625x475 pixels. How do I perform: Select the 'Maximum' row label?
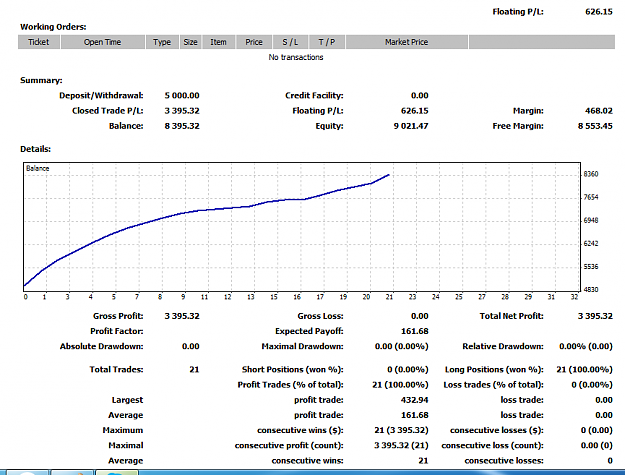click(x=123, y=430)
